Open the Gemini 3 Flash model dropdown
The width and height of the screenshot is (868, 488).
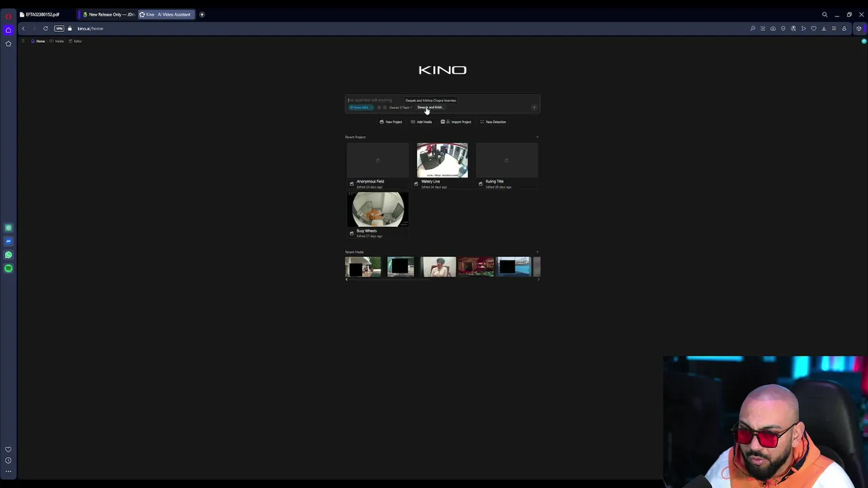click(400, 108)
